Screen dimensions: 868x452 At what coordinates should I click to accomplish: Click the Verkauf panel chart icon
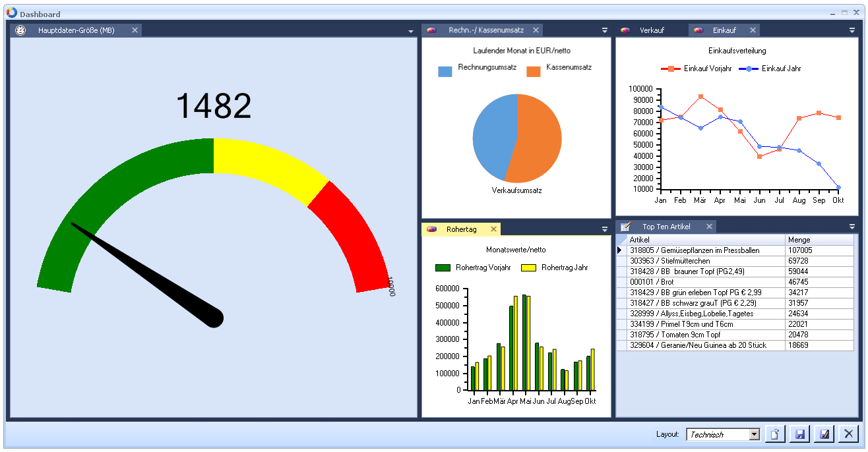[x=624, y=30]
